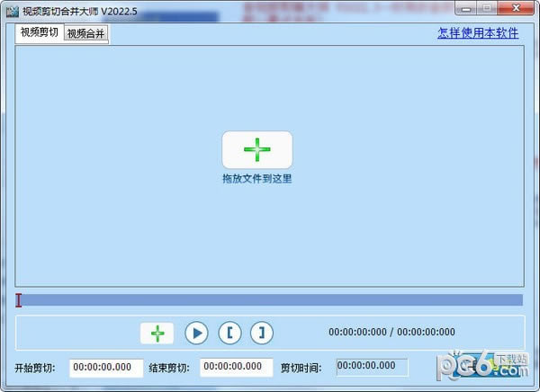The height and width of the screenshot is (392, 540).
Task: Click the playback time counter 00:00:00:000 / 00:00:00:000
Action: click(391, 332)
